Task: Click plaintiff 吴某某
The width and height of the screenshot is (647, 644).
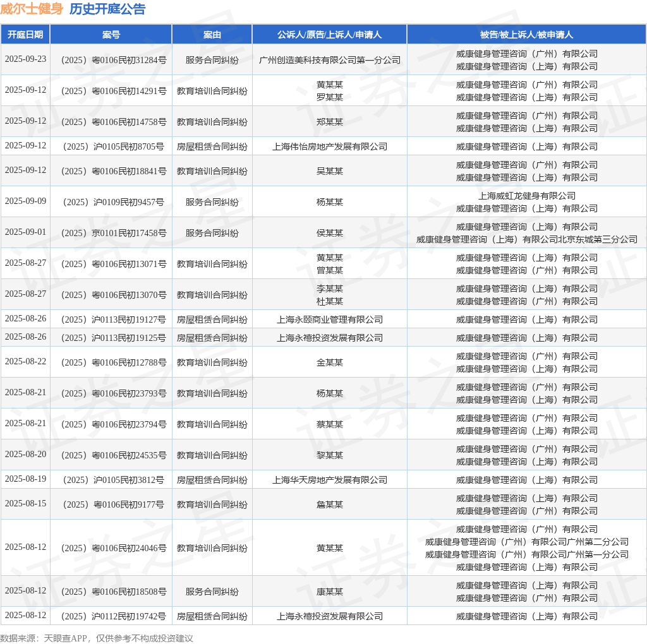Action: (330, 171)
